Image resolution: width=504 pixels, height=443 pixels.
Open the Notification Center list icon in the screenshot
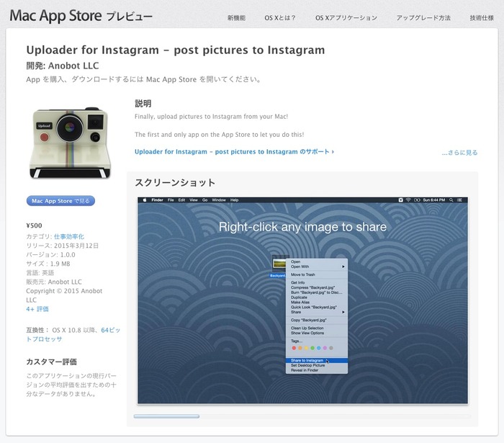(x=459, y=200)
